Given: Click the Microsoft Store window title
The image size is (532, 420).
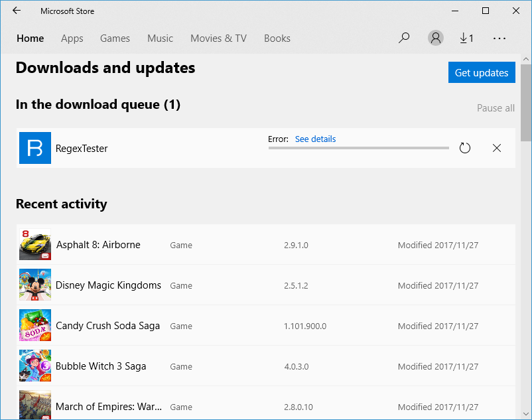Looking at the screenshot, I should click(67, 11).
